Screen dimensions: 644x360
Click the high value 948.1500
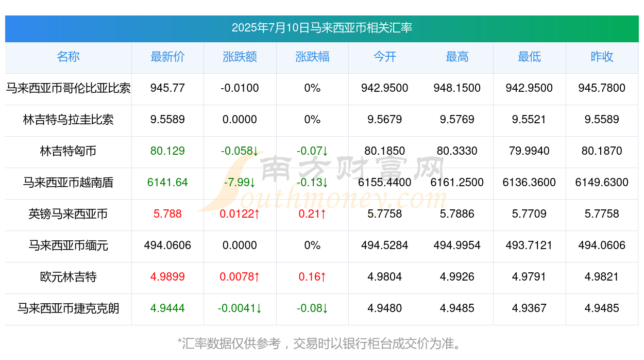click(457, 88)
